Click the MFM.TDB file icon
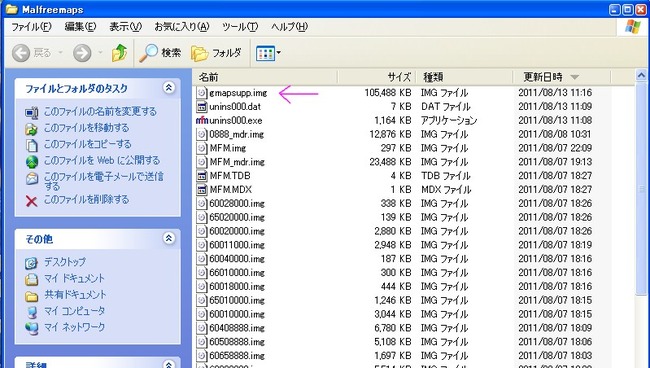650x368 pixels. [202, 176]
